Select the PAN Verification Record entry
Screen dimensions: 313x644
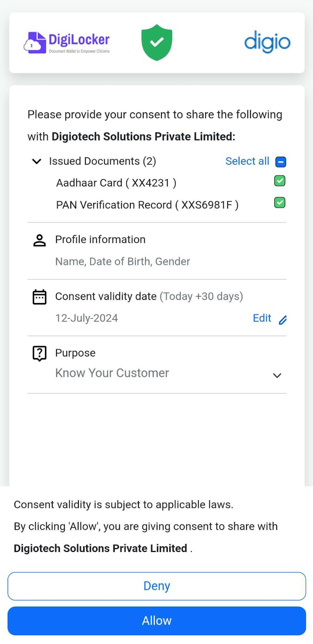147,205
